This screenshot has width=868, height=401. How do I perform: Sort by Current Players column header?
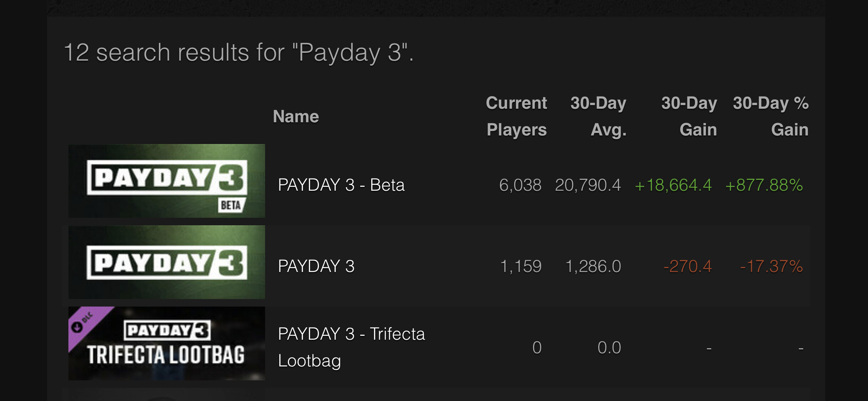[516, 116]
